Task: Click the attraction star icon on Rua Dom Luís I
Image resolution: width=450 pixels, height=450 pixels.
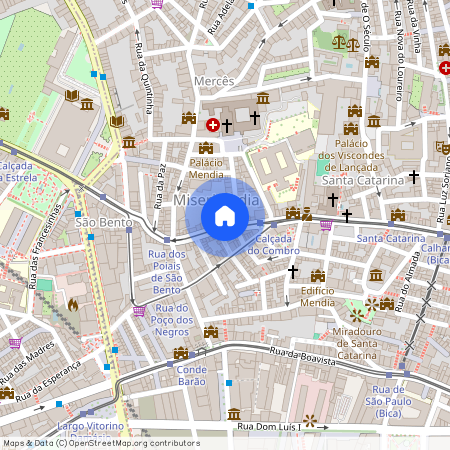Action: (x=310, y=421)
